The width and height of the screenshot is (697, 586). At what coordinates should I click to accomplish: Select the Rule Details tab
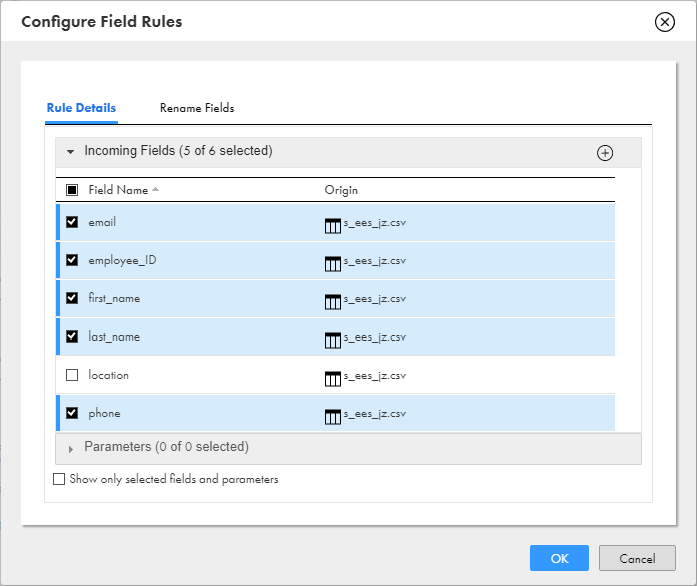click(x=81, y=108)
